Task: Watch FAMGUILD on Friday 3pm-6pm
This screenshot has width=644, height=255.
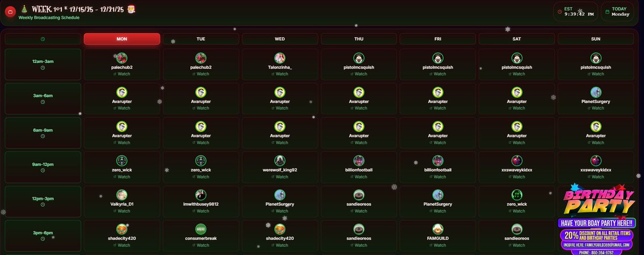Action: [x=437, y=245]
